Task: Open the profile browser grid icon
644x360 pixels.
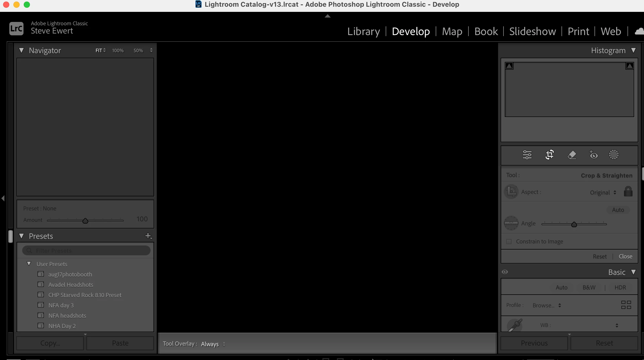Action: (x=626, y=305)
